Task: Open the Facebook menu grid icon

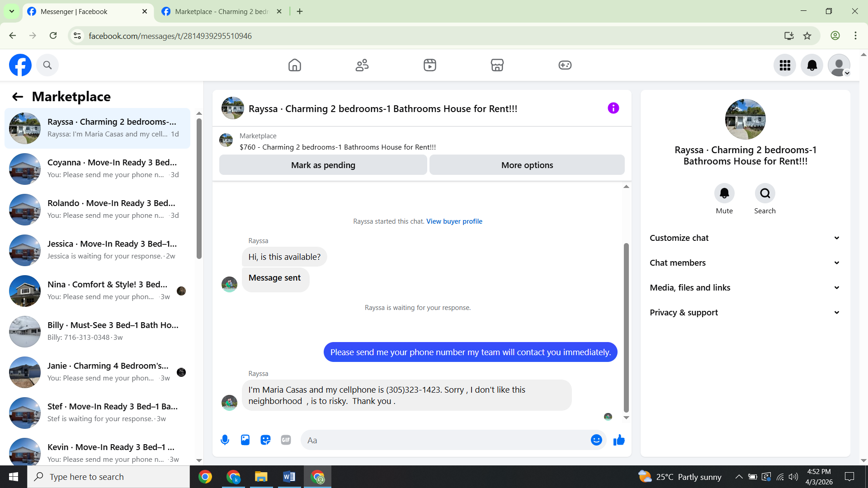Action: [785, 66]
